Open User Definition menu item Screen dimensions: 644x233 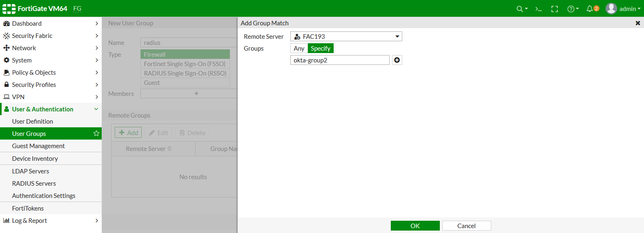[x=51, y=122]
